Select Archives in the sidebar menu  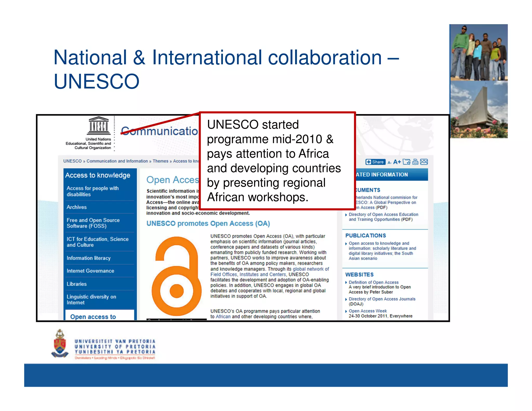coord(77,207)
